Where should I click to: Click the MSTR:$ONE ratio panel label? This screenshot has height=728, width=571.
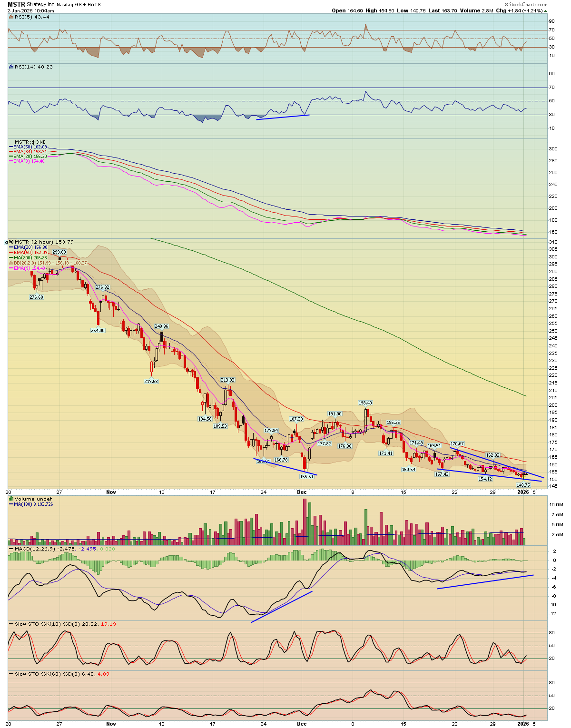30,142
